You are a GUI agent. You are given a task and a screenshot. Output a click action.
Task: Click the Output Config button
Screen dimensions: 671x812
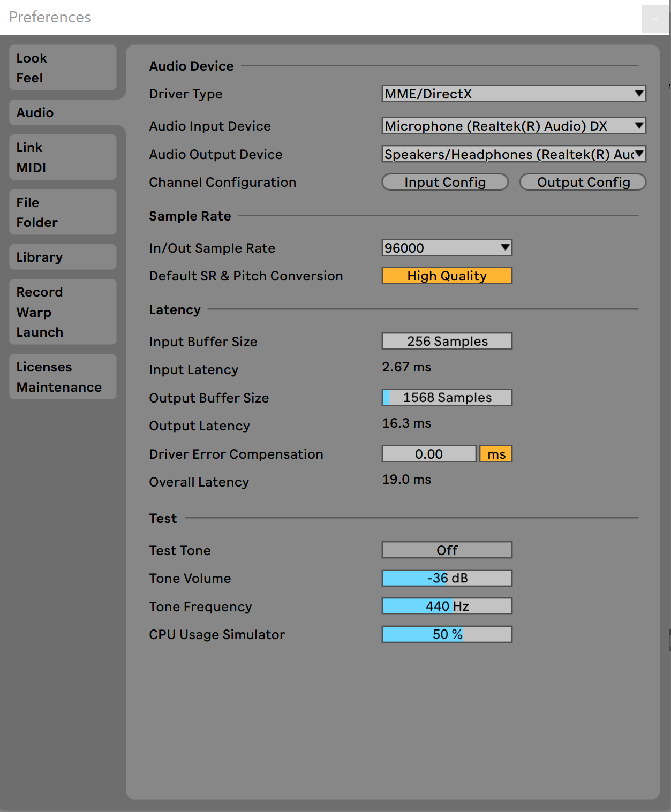coord(583,182)
